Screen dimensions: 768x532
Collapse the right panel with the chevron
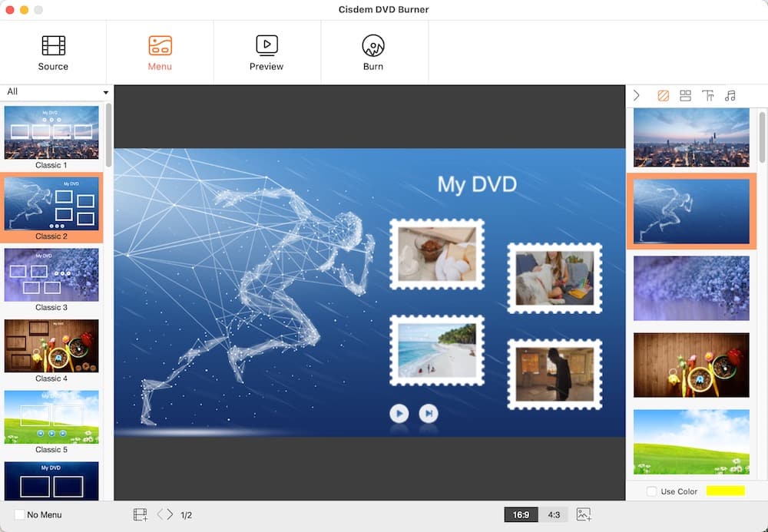637,96
